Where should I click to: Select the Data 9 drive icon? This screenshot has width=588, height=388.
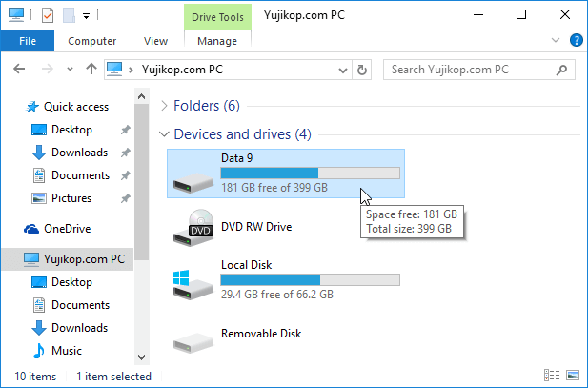click(193, 182)
